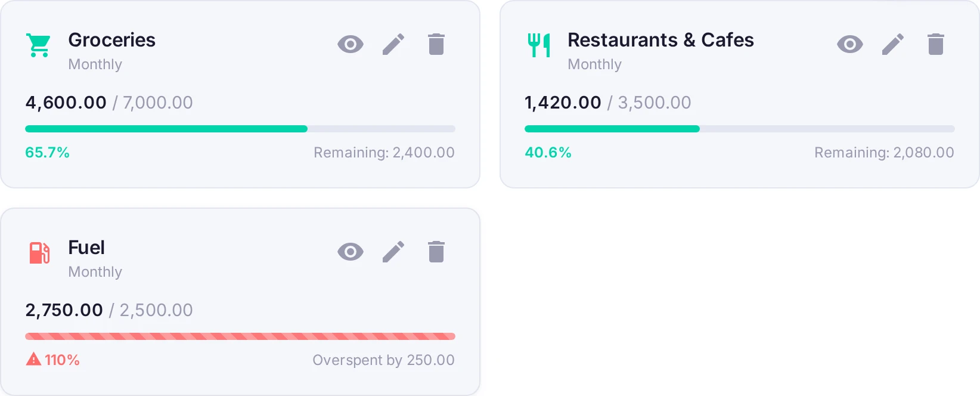Viewport: 980px width, 396px height.
Task: Click the Overspent by 250.00 text
Action: coord(383,360)
